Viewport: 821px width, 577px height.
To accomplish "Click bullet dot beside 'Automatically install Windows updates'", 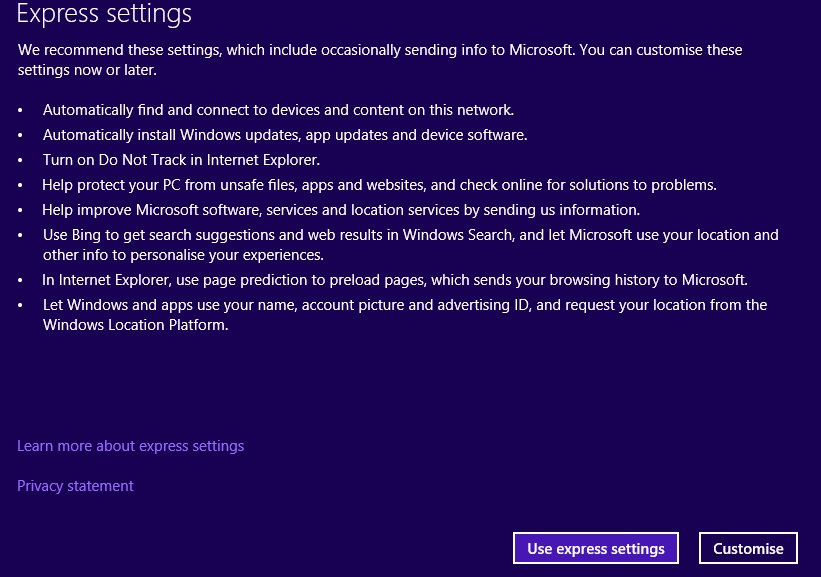I will click(20, 136).
